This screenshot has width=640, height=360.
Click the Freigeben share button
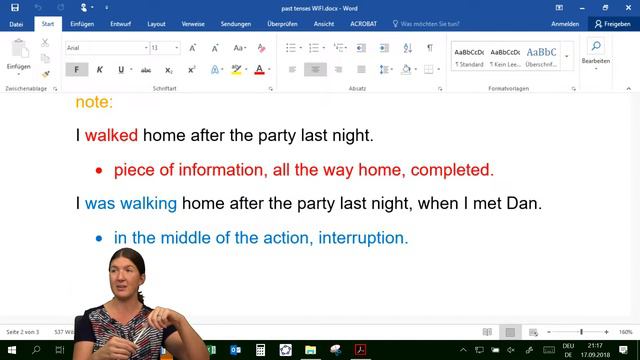[x=613, y=24]
